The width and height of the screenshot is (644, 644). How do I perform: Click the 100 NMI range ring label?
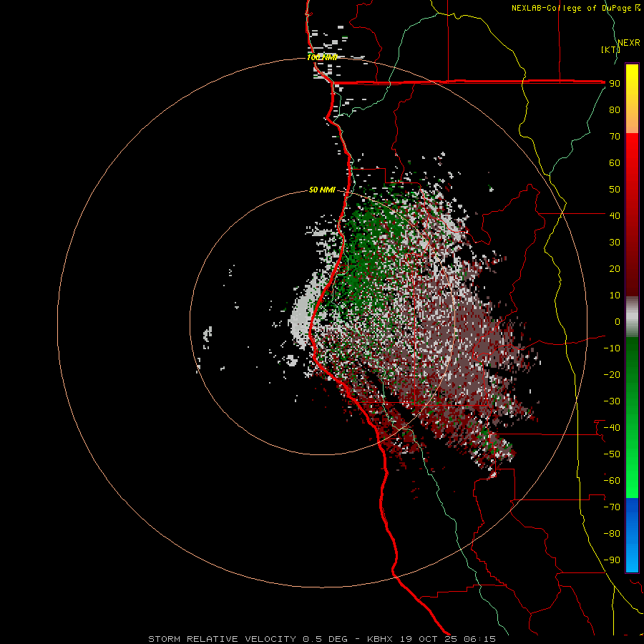(322, 57)
